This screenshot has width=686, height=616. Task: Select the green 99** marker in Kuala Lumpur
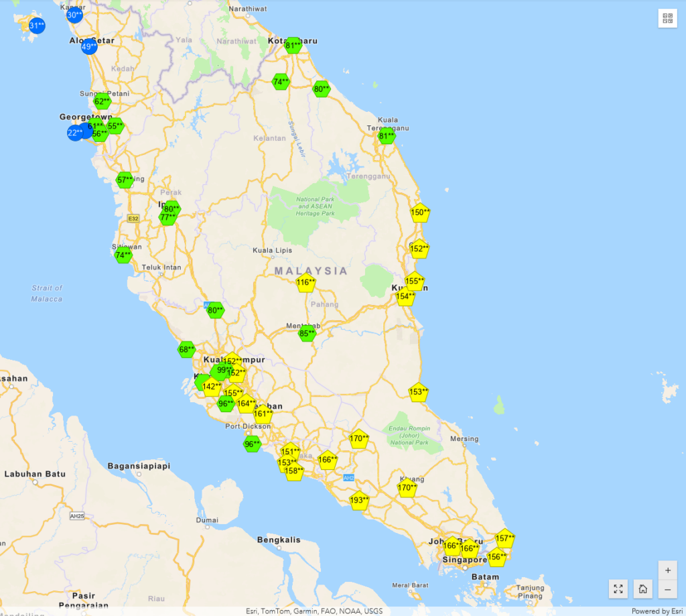[224, 370]
